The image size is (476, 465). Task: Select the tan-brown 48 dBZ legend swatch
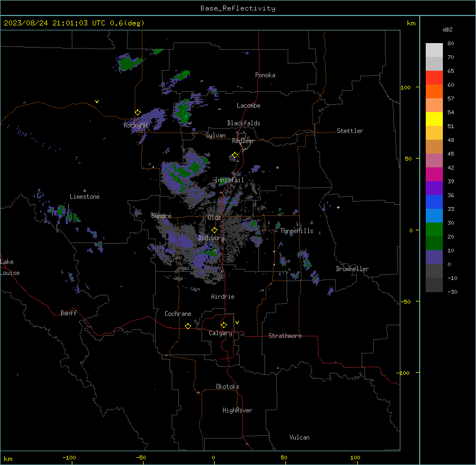(x=434, y=146)
